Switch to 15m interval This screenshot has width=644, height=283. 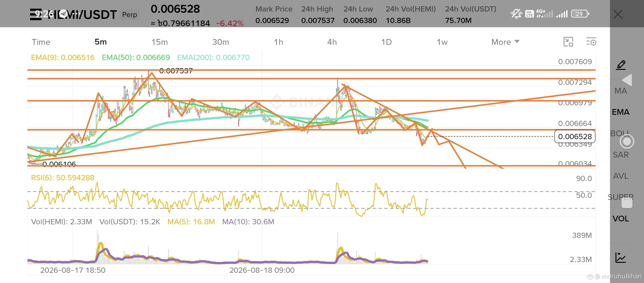(x=159, y=42)
